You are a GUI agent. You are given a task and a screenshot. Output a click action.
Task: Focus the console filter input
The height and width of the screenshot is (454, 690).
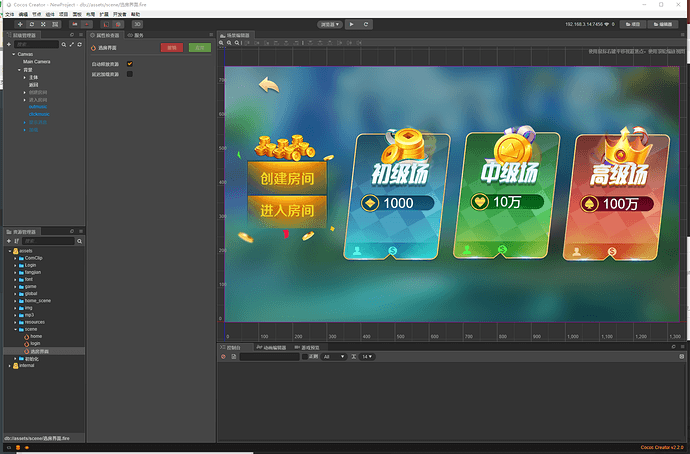269,357
